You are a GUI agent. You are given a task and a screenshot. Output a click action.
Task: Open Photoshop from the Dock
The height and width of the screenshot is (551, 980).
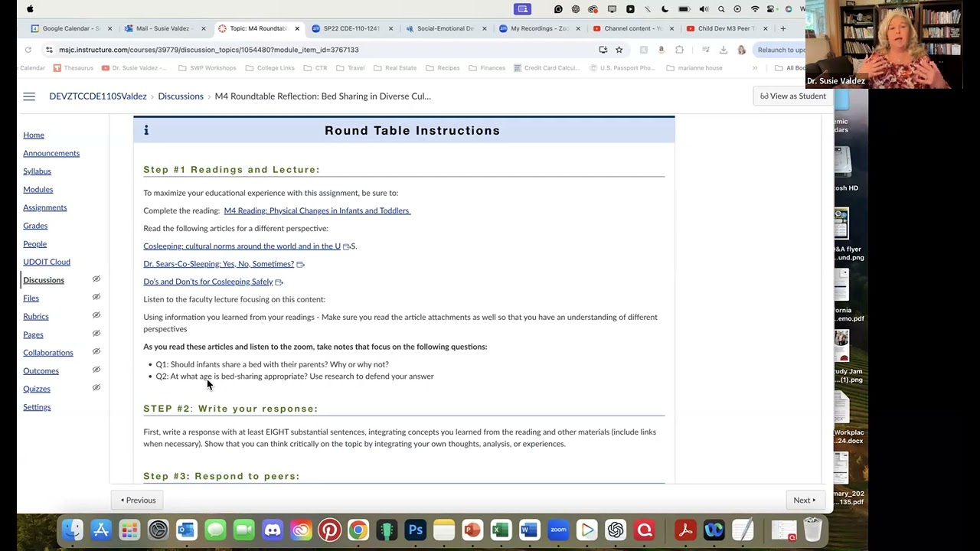pos(415,530)
